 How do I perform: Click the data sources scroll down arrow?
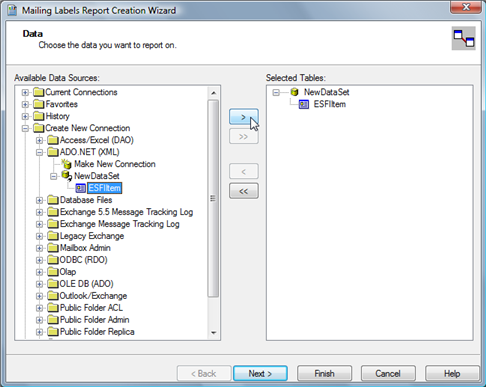point(214,332)
